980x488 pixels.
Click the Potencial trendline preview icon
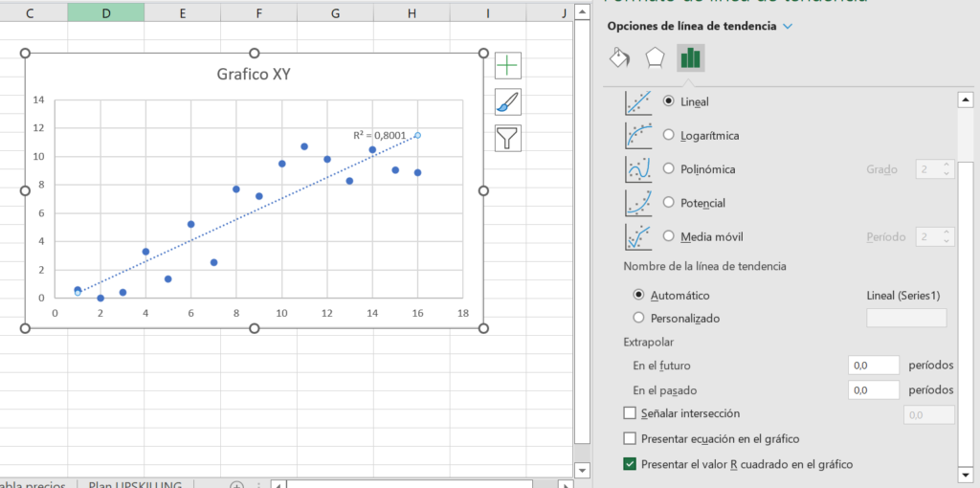638,203
